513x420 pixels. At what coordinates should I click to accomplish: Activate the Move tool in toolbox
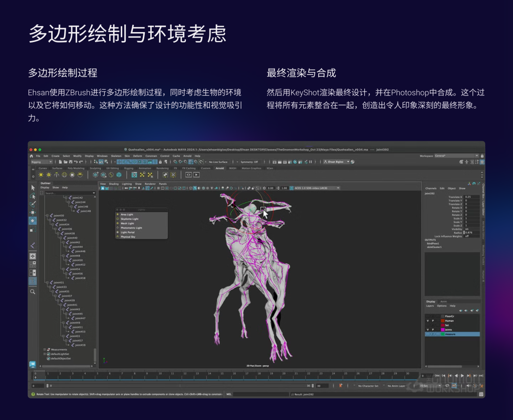33,212
